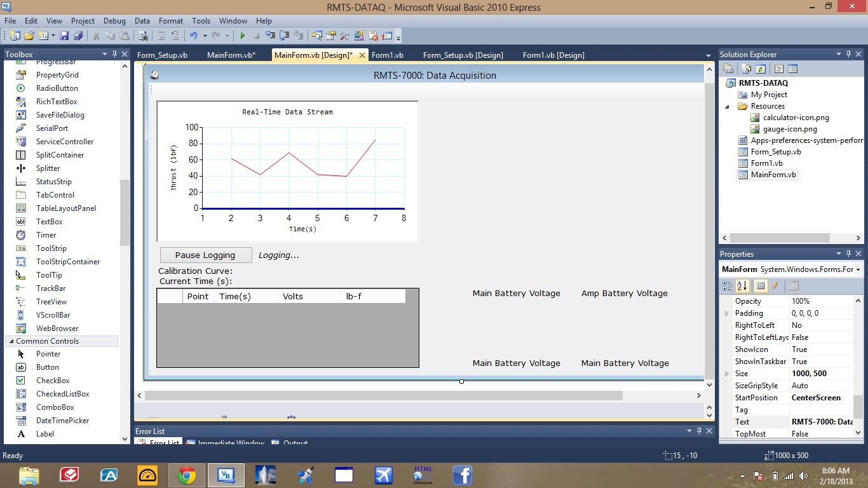Viewport: 868px width, 488px height.
Task: Open the Tools menu
Action: click(x=201, y=21)
